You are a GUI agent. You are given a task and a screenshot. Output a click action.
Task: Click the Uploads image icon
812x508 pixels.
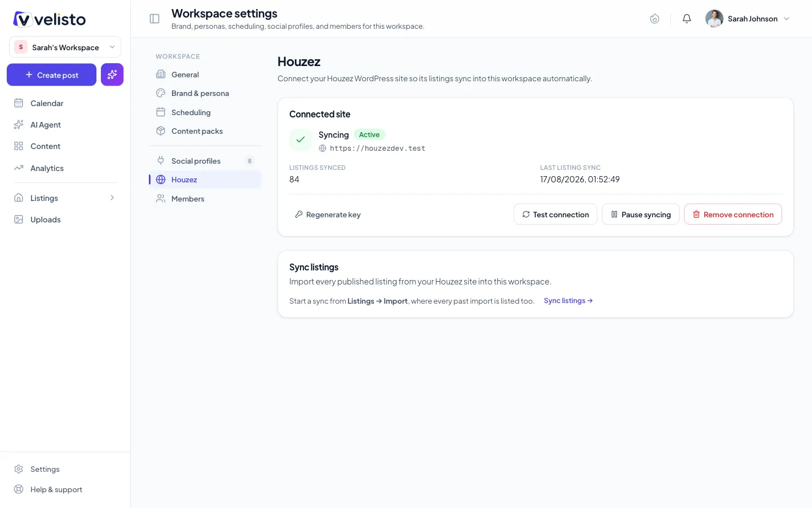pyautogui.click(x=19, y=220)
